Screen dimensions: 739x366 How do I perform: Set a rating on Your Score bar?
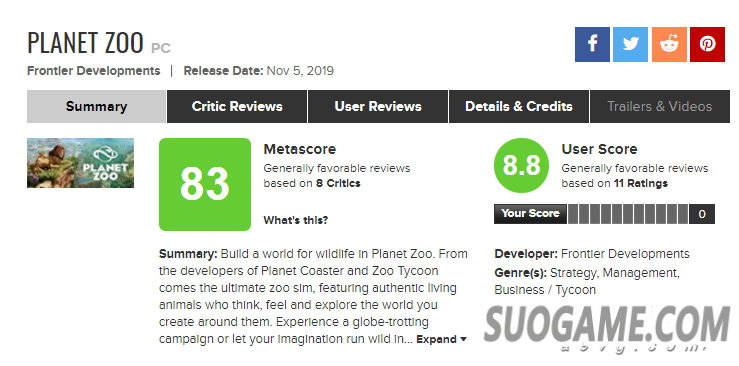[x=628, y=214]
